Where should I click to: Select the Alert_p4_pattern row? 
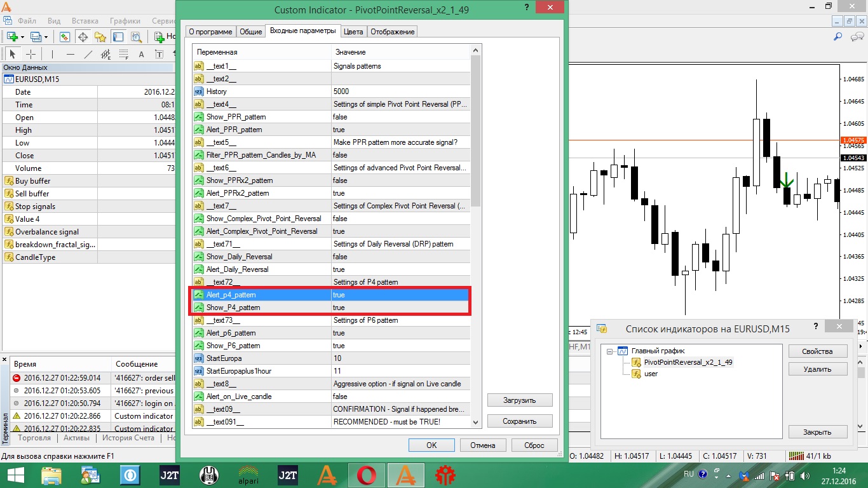pyautogui.click(x=331, y=295)
